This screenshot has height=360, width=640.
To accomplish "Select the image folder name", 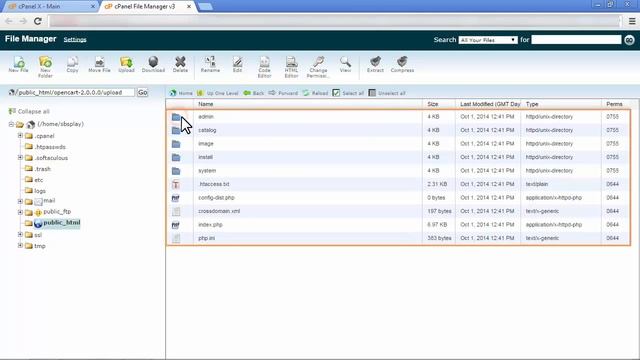I will tap(206, 144).
